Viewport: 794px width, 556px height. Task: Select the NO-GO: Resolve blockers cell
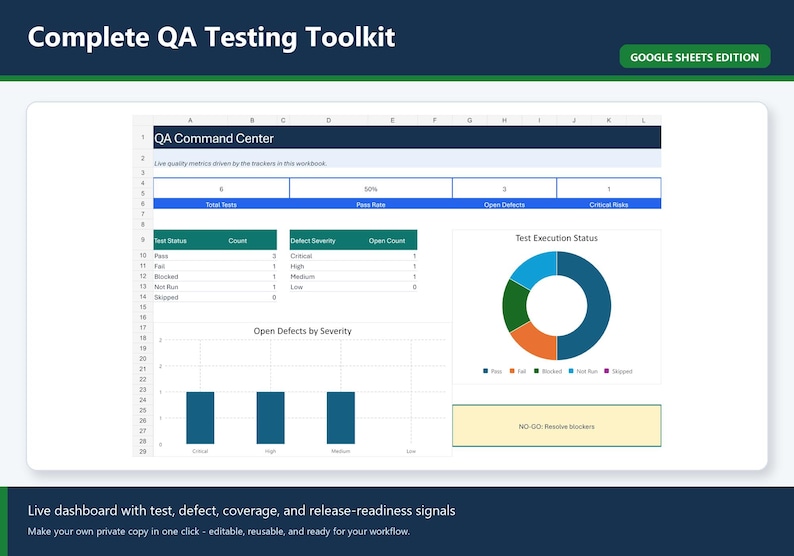tap(557, 426)
